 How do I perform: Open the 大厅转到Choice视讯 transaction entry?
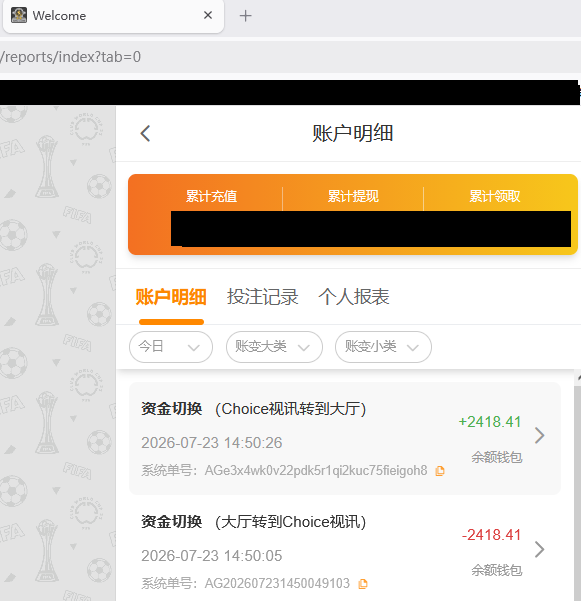345,550
